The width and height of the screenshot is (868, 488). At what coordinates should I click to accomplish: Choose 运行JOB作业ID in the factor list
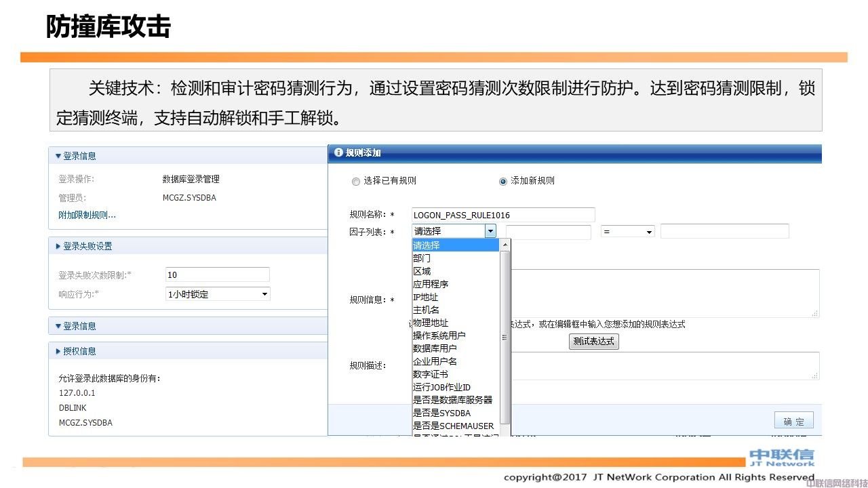click(x=456, y=387)
